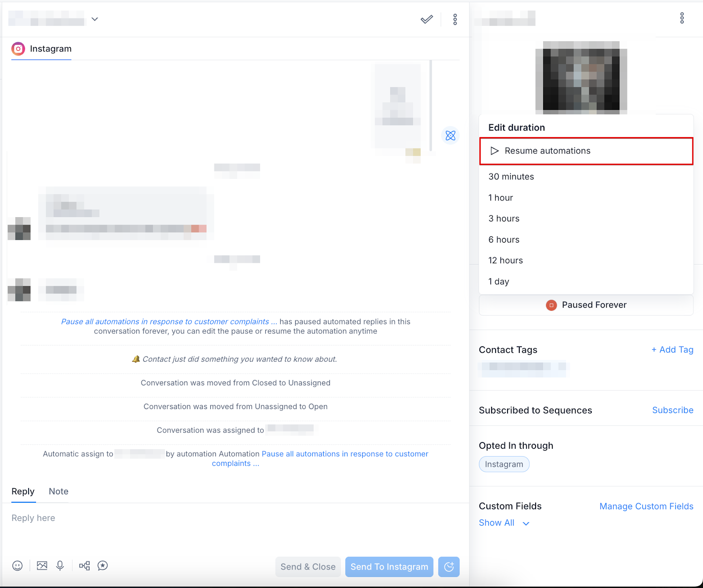The height and width of the screenshot is (588, 703).
Task: Click the conversation scrollbar
Action: (431, 105)
